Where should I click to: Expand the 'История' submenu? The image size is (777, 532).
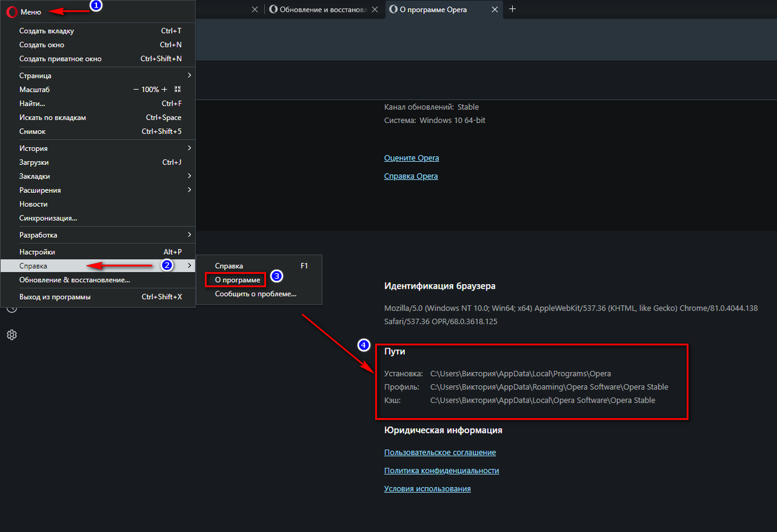click(x=98, y=148)
